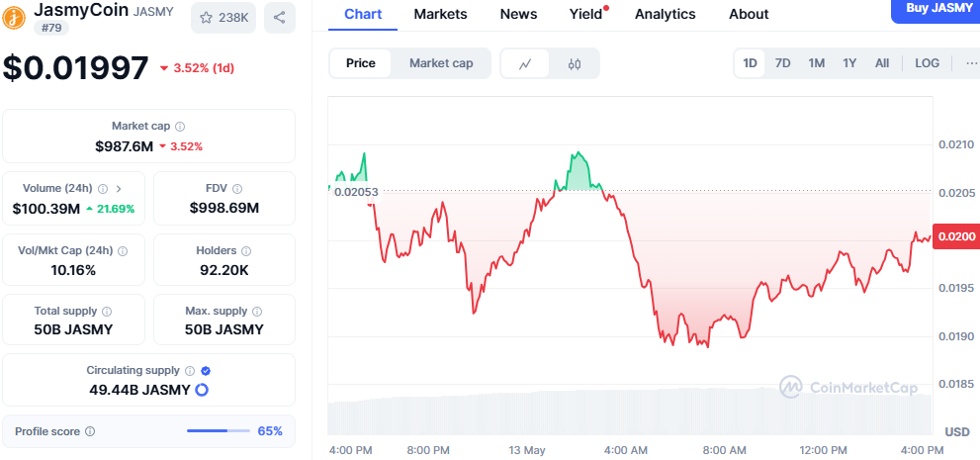Select 1Y chart range button
Viewport: 980px width, 460px height.
coord(849,63)
